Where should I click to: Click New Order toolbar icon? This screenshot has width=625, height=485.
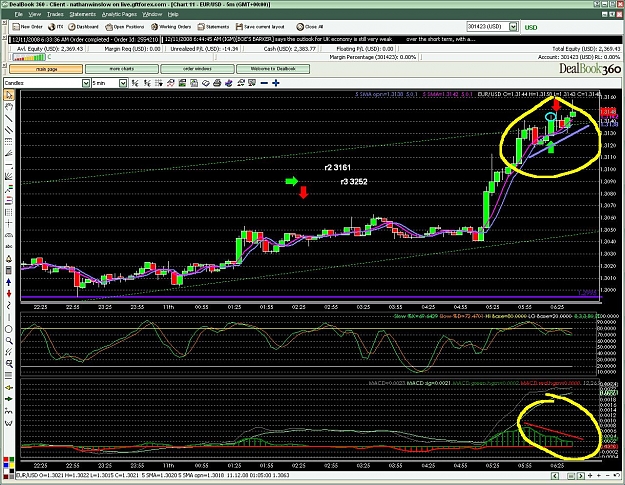[28, 27]
